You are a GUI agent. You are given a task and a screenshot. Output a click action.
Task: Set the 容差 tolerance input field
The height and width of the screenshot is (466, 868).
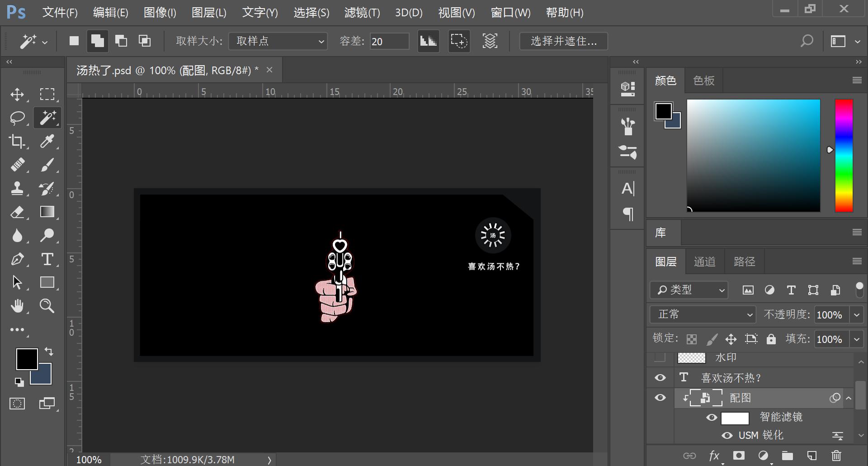(x=389, y=41)
